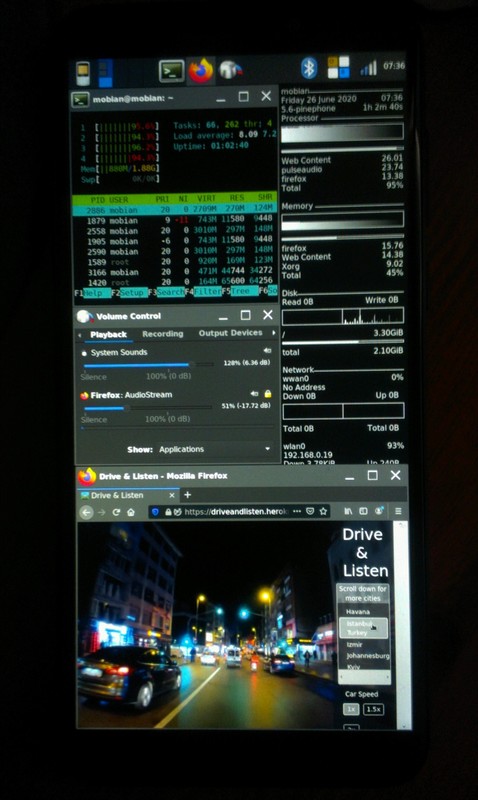The height and width of the screenshot is (800, 478).
Task: Save the page to Pocket
Action: [310, 511]
